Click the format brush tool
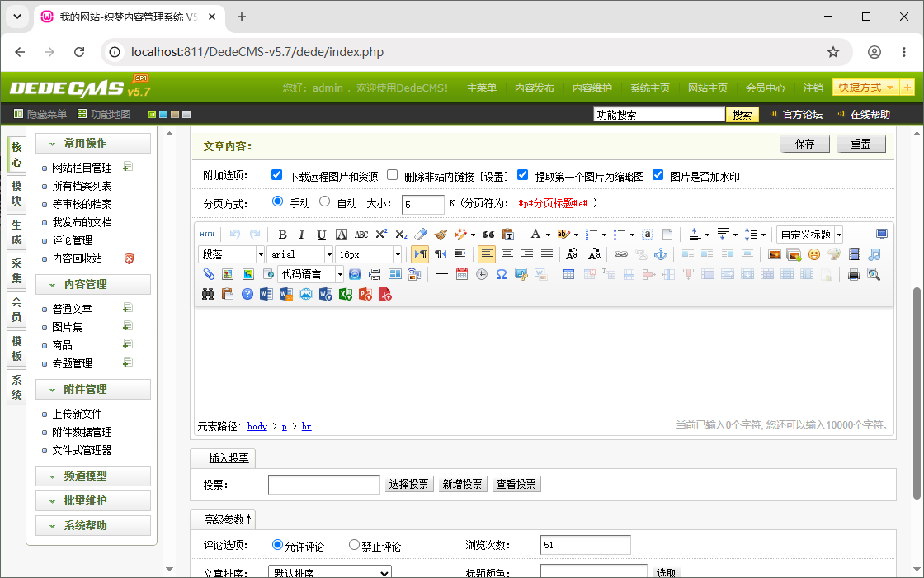 [x=441, y=235]
